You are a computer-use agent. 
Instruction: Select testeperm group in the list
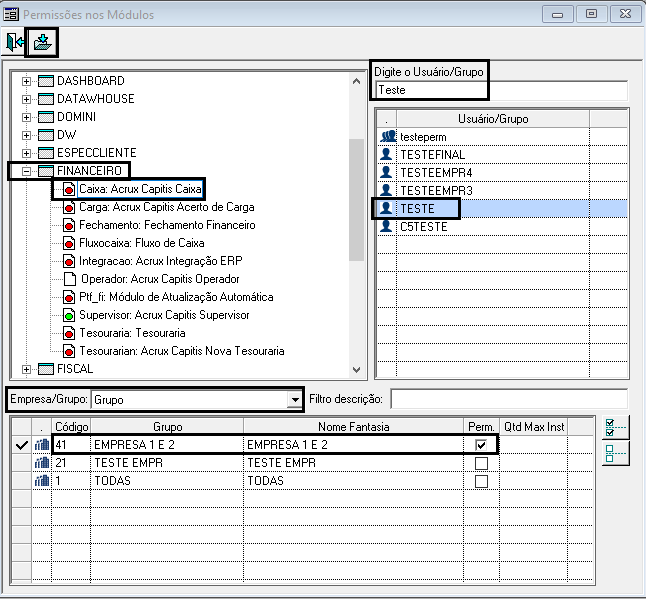(x=503, y=137)
